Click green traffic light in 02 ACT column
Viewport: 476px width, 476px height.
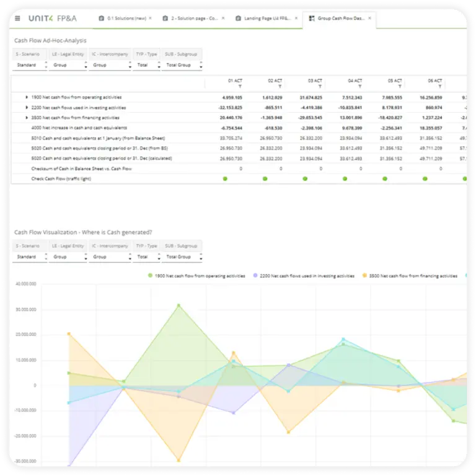click(x=265, y=178)
